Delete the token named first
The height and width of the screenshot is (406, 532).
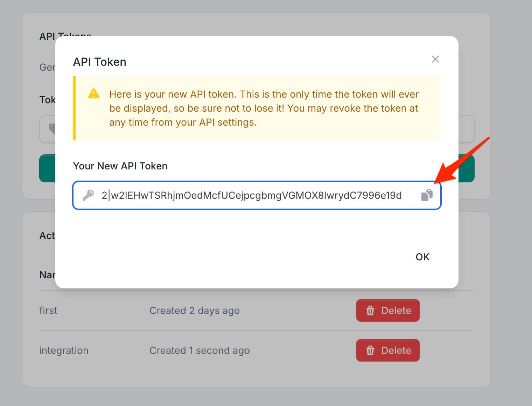tap(387, 310)
